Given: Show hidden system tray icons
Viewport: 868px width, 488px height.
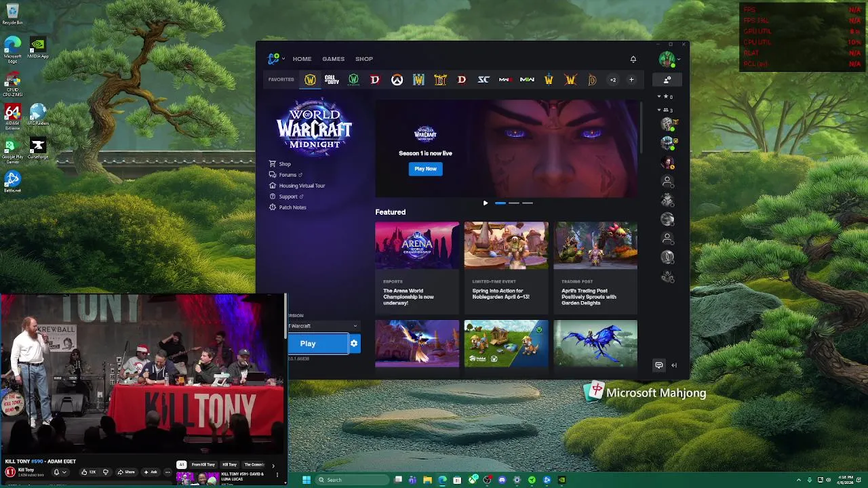Looking at the screenshot, I should pyautogui.click(x=798, y=480).
